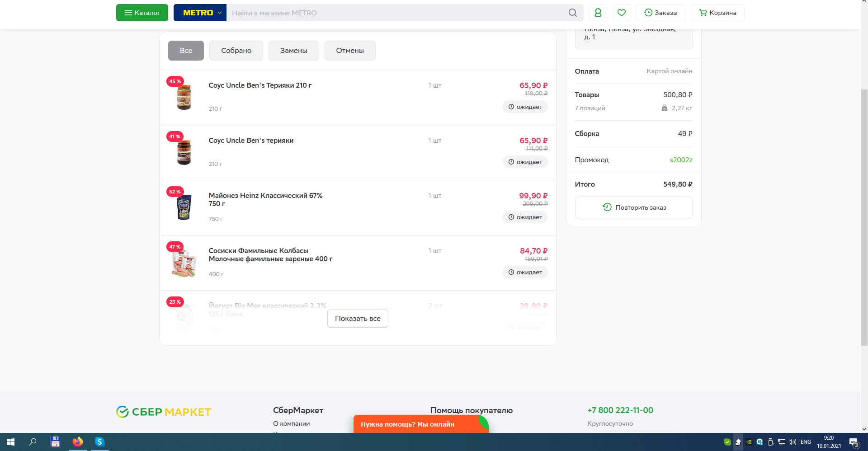Call the +7 800 222-11-00 phone link
The image size is (868, 451).
[x=620, y=410]
